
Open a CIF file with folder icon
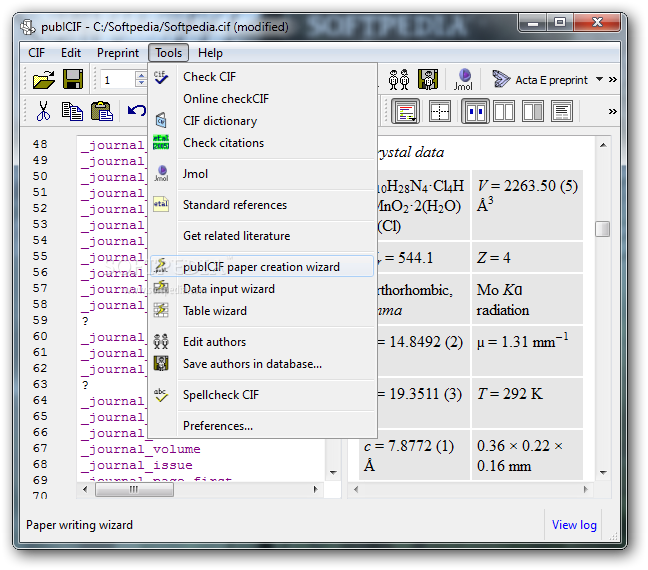click(x=44, y=79)
